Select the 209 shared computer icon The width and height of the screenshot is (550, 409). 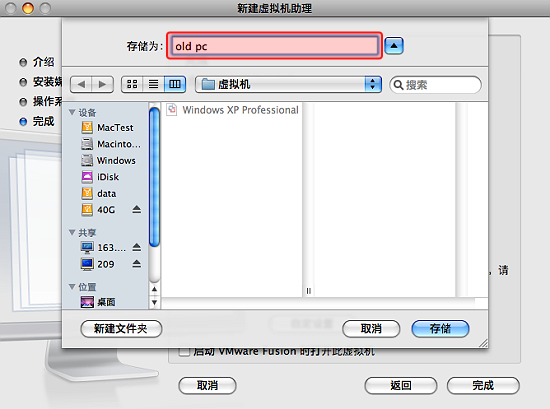point(87,264)
